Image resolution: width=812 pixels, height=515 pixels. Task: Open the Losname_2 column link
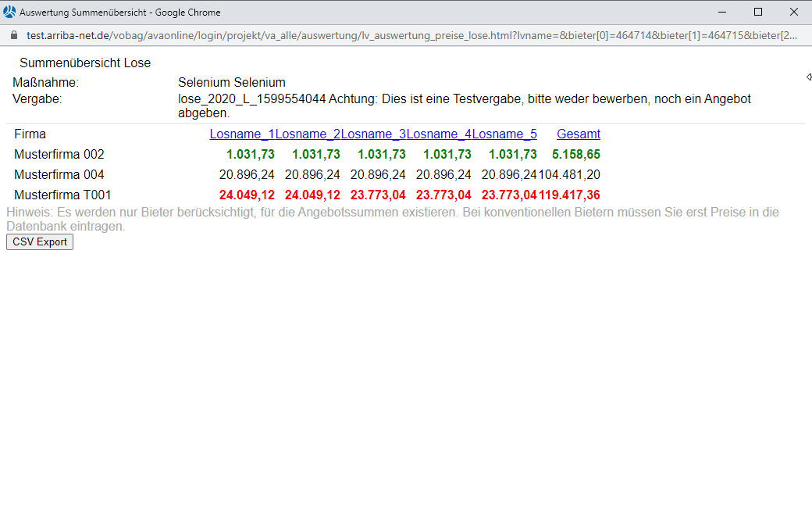pyautogui.click(x=308, y=134)
